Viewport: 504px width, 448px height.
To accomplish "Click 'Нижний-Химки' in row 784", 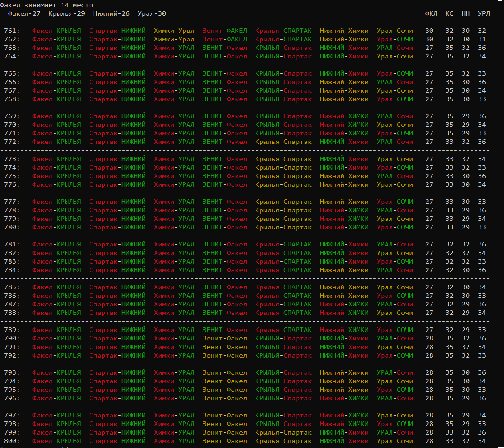I will pos(344,270).
